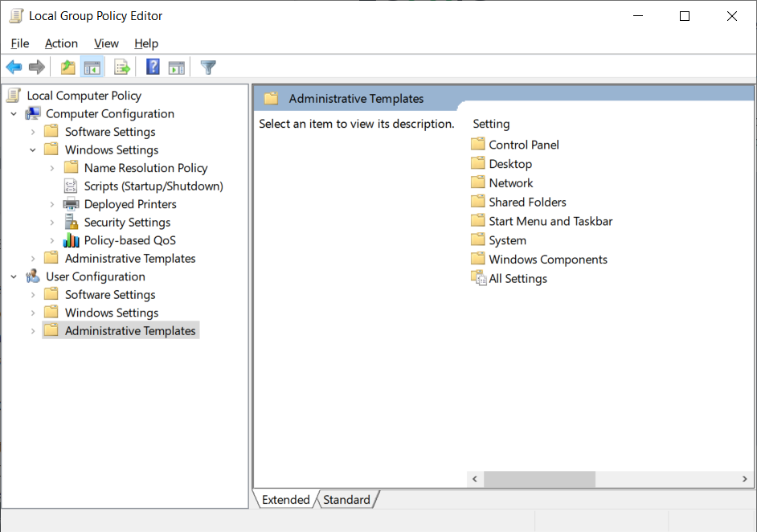This screenshot has height=532, width=757.
Task: Expand the Policy-based QoS node
Action: tap(52, 240)
